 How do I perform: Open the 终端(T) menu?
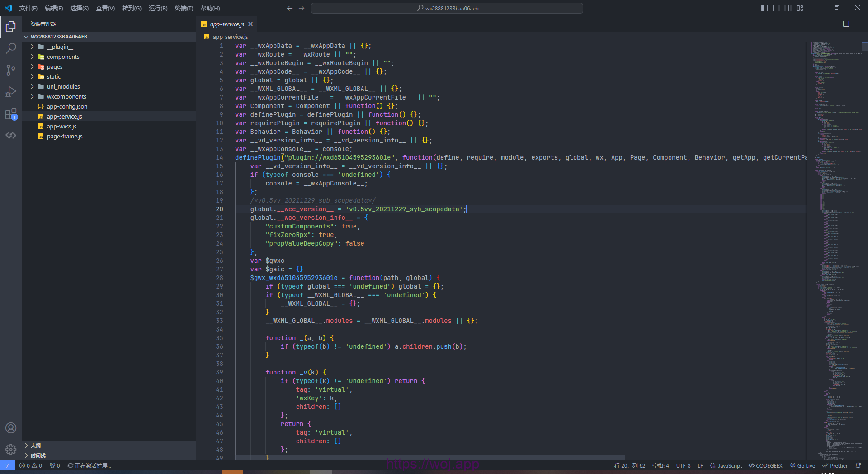(x=184, y=8)
